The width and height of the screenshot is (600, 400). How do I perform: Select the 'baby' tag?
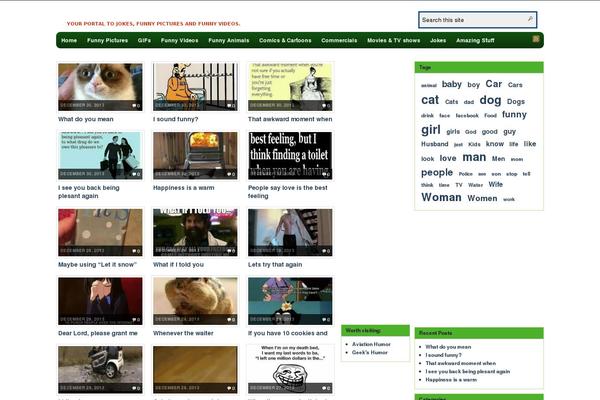click(x=452, y=84)
